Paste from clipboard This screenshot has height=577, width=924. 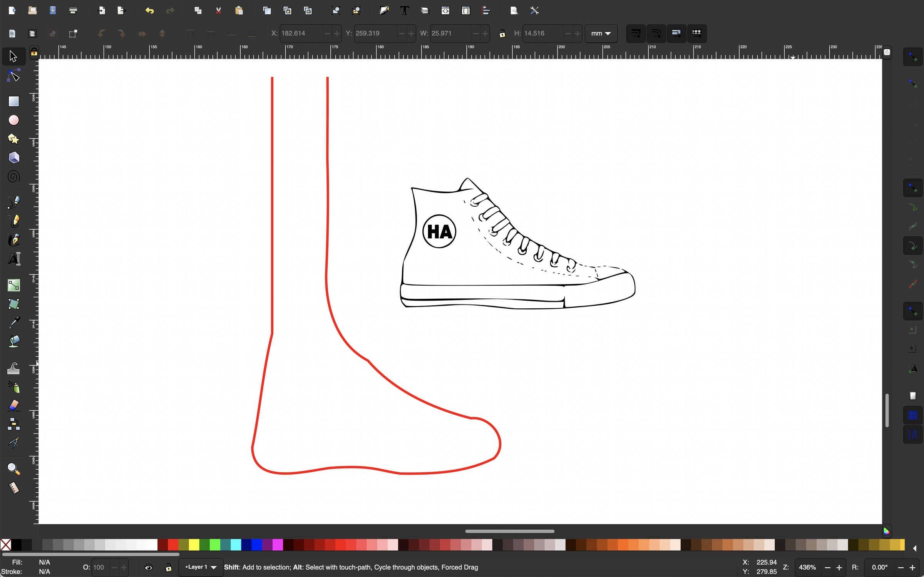239,11
